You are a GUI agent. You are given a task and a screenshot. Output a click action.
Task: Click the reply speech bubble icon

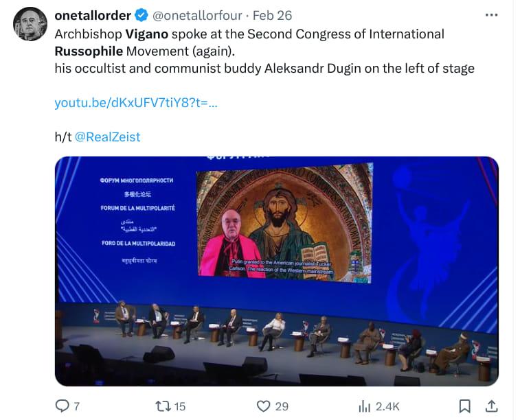click(x=62, y=406)
